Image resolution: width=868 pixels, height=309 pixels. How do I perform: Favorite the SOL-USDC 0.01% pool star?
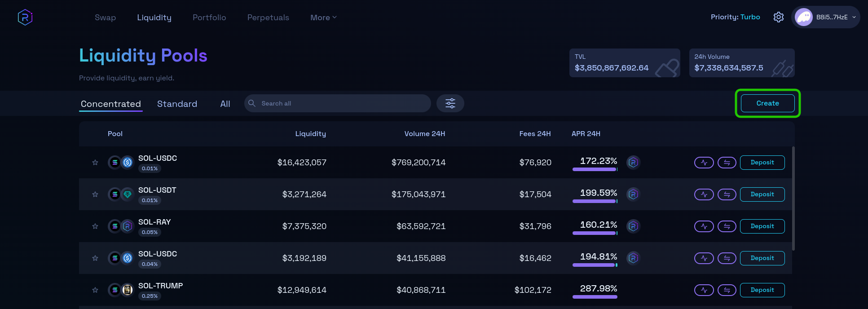[95, 163]
